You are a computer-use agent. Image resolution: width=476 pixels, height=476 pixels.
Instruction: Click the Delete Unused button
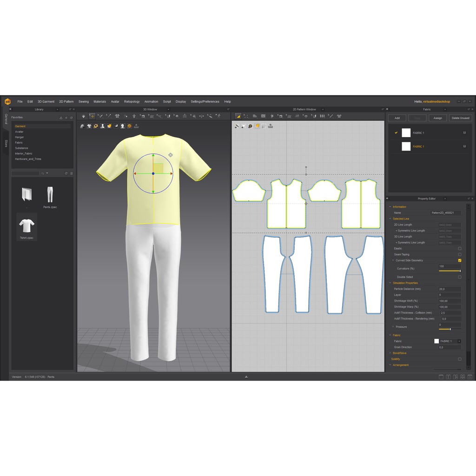461,118
